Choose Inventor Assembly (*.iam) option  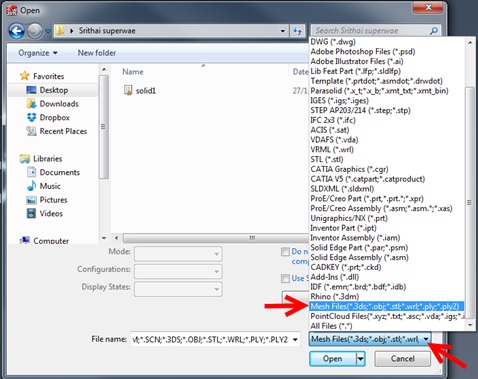pos(355,238)
